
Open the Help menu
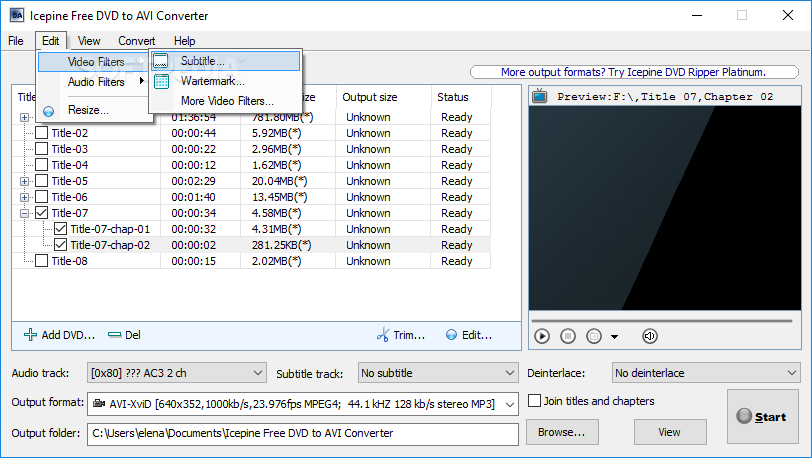click(x=184, y=40)
